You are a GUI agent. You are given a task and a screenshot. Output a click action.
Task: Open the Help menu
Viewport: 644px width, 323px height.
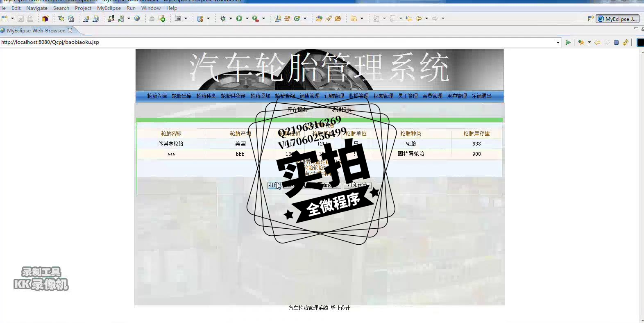(172, 8)
